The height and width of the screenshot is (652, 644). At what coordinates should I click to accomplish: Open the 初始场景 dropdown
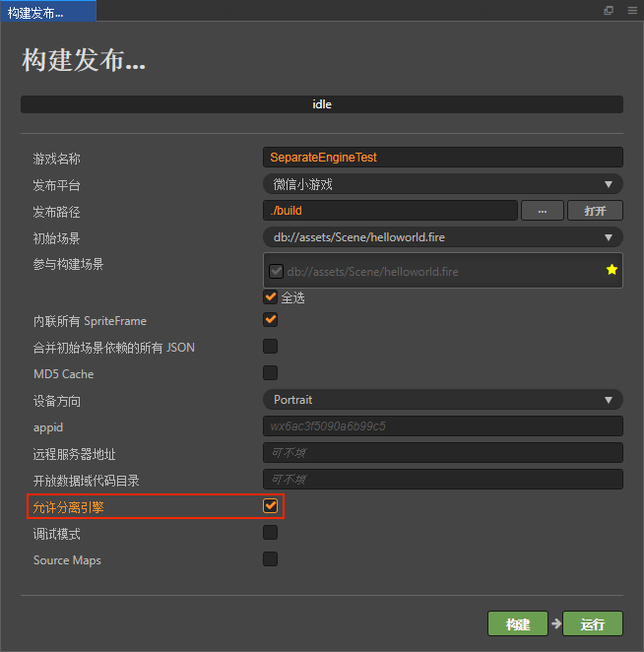(443, 237)
